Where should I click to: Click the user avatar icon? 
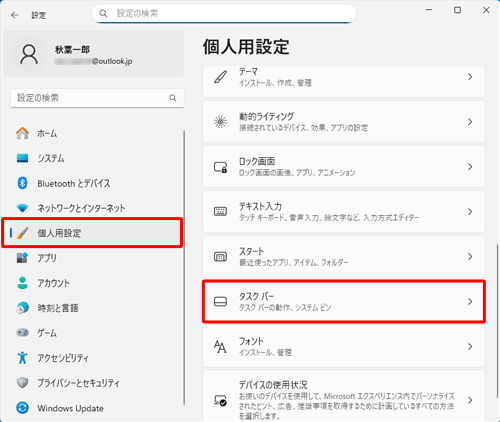tap(29, 55)
